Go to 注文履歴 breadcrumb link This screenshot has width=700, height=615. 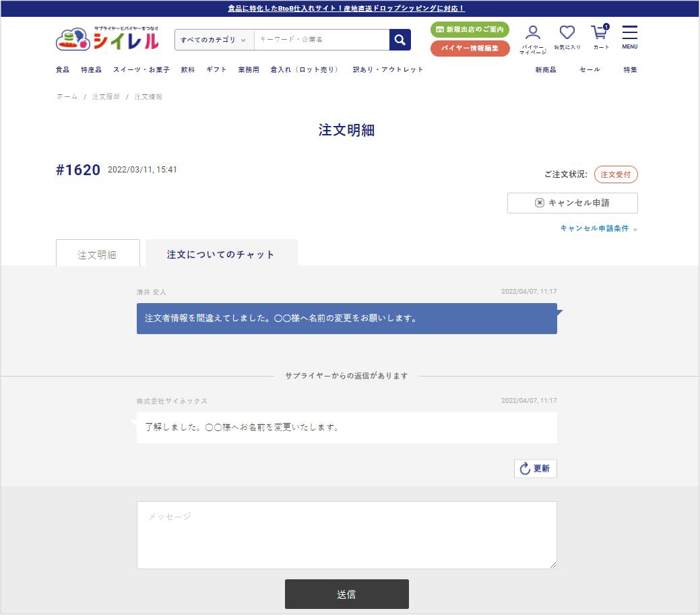(x=106, y=97)
